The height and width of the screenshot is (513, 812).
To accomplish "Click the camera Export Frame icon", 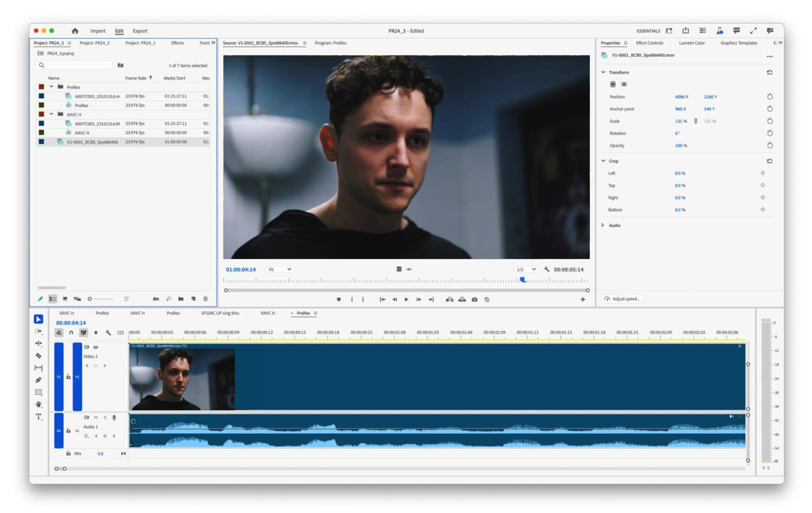I will pyautogui.click(x=475, y=299).
